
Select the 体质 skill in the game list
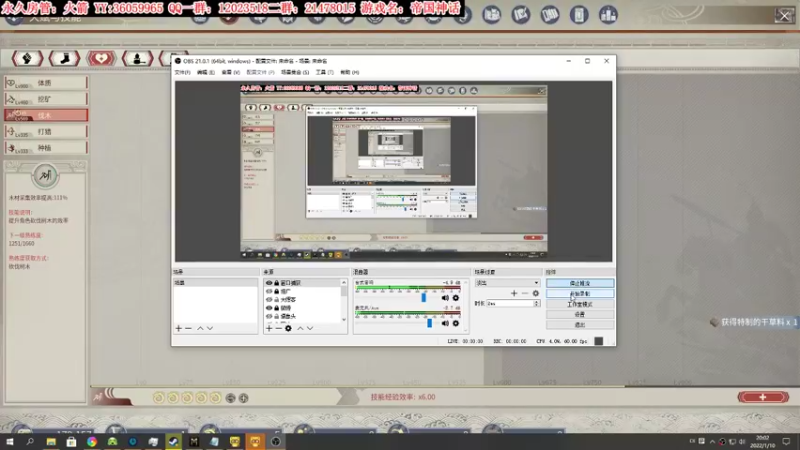click(46, 83)
